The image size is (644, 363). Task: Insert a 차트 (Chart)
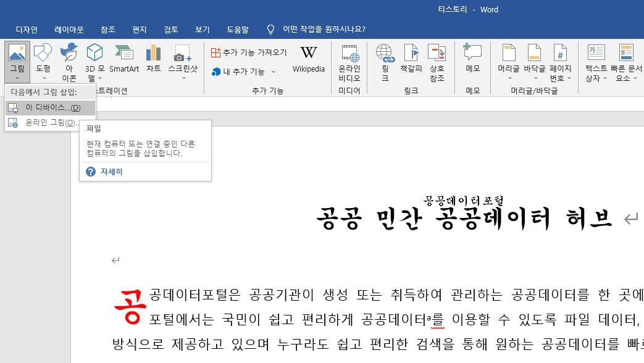click(153, 52)
